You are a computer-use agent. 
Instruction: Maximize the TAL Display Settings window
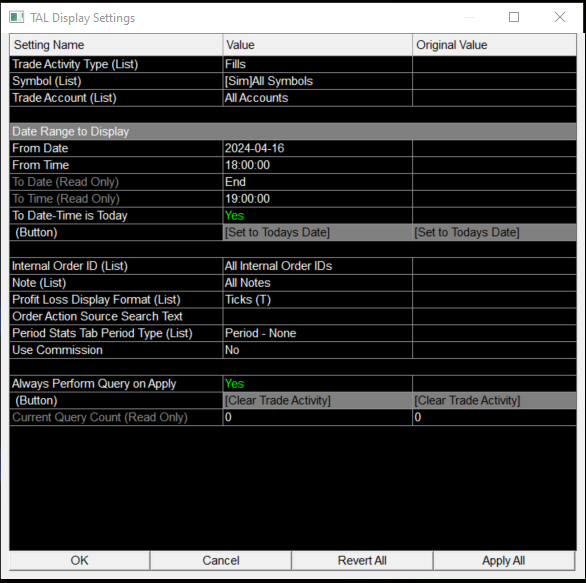[x=514, y=17]
